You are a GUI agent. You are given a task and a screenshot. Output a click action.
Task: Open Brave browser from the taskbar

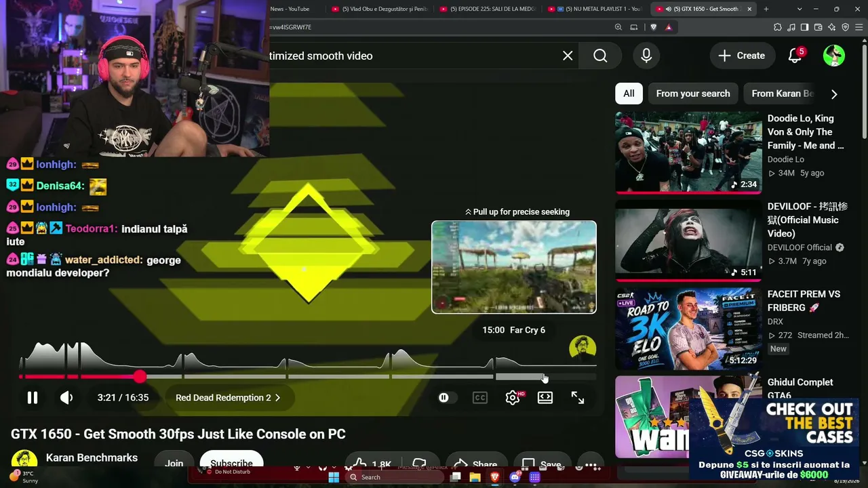pos(495,477)
